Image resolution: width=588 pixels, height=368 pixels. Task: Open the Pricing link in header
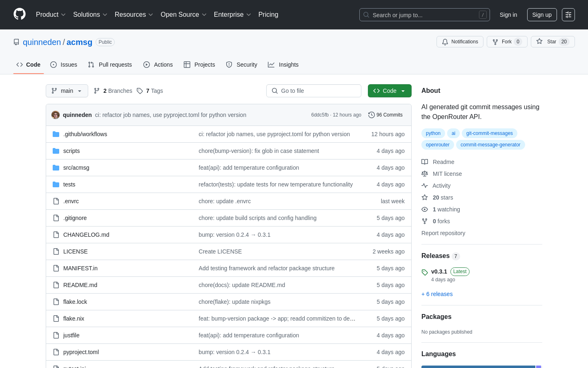[268, 15]
